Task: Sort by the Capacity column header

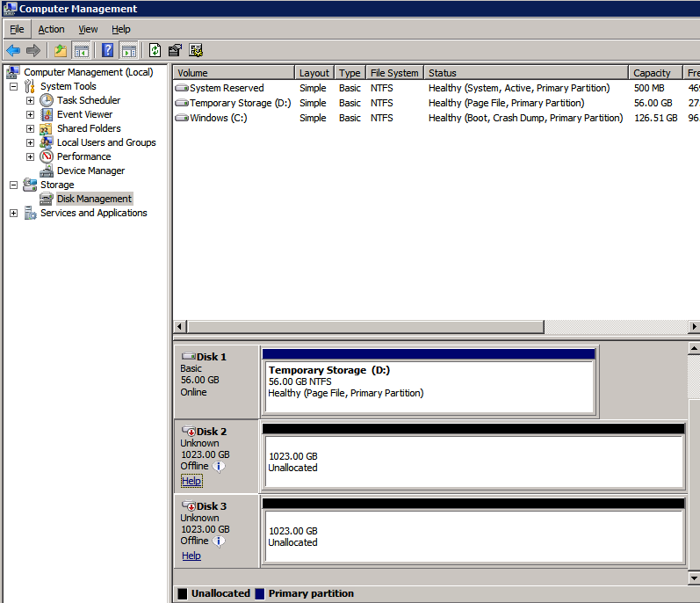Action: point(655,73)
